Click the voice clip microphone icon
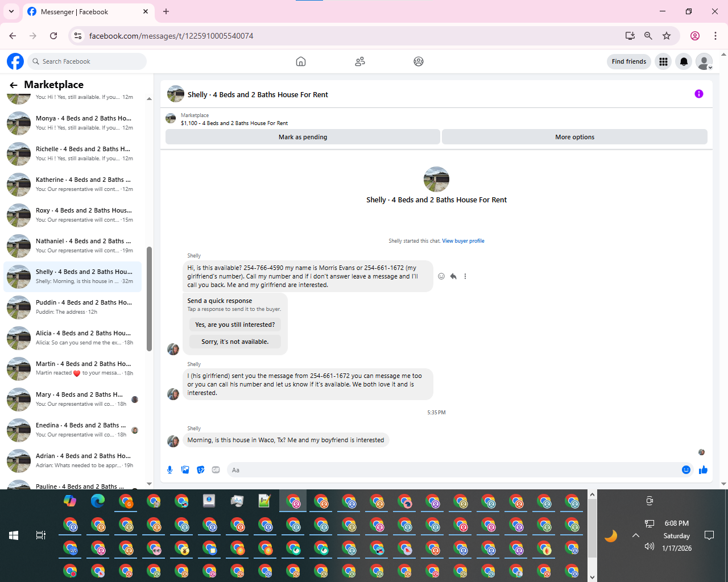Image resolution: width=728 pixels, height=582 pixels. (x=169, y=469)
